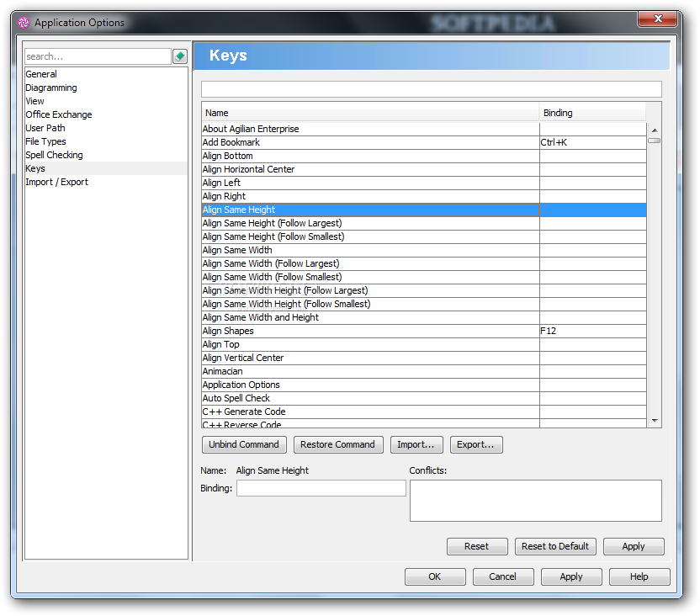This screenshot has height=616, width=700.
Task: Click the keys list scrollbar thumb
Action: click(x=655, y=141)
